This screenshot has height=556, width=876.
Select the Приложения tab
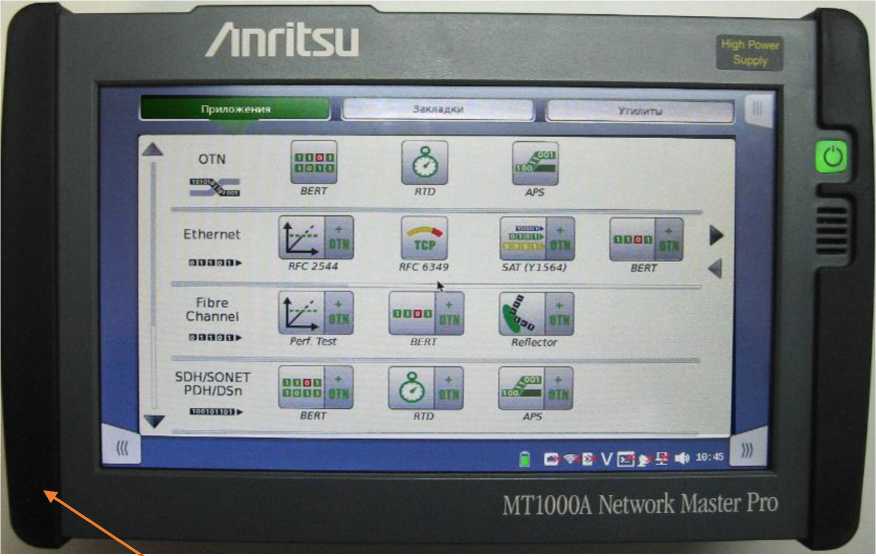click(234, 109)
